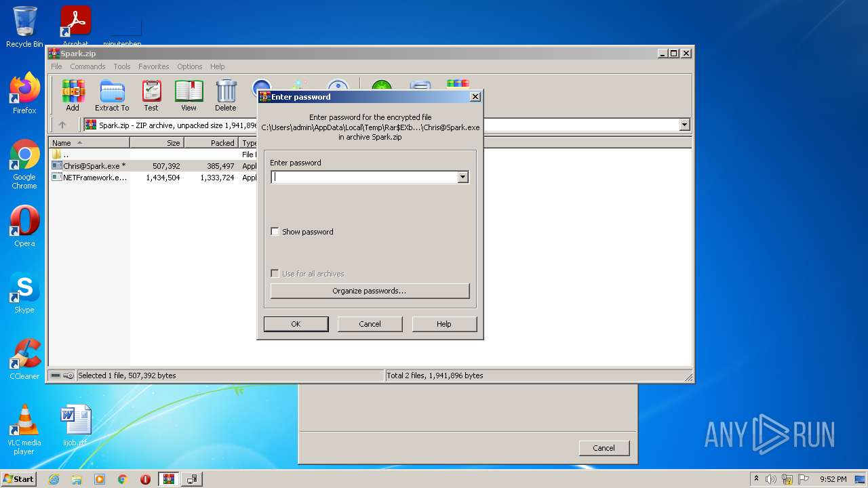Click the Extract To toolbar icon

tap(112, 95)
